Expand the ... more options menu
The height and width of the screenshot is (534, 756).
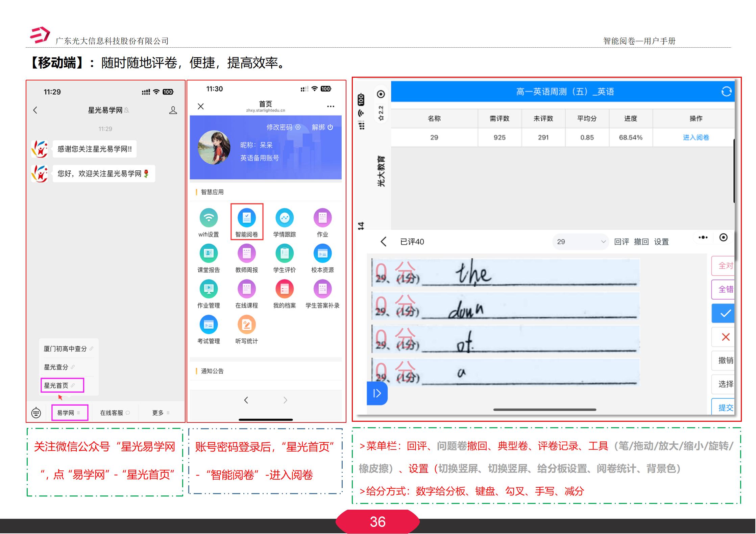[703, 238]
